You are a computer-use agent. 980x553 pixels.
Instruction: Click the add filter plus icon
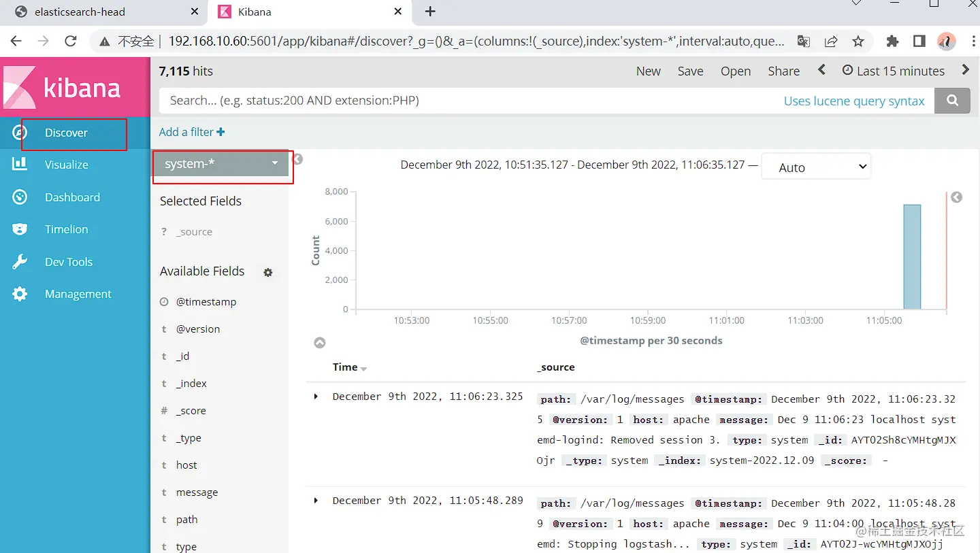[220, 132]
